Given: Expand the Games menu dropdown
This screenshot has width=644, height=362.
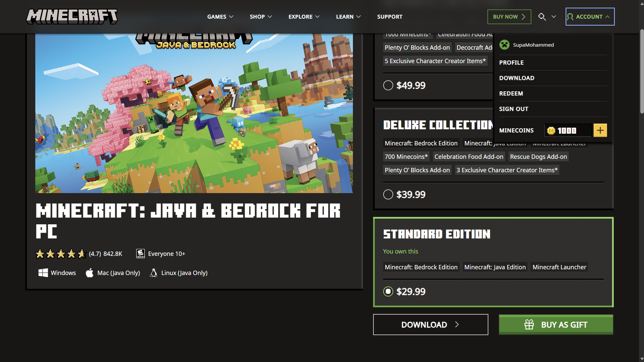Looking at the screenshot, I should (x=220, y=16).
